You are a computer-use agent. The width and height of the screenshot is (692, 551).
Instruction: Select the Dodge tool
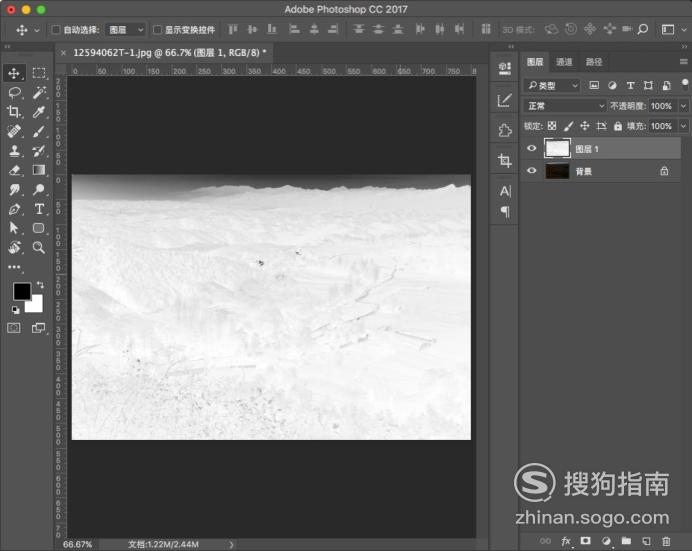pos(39,190)
